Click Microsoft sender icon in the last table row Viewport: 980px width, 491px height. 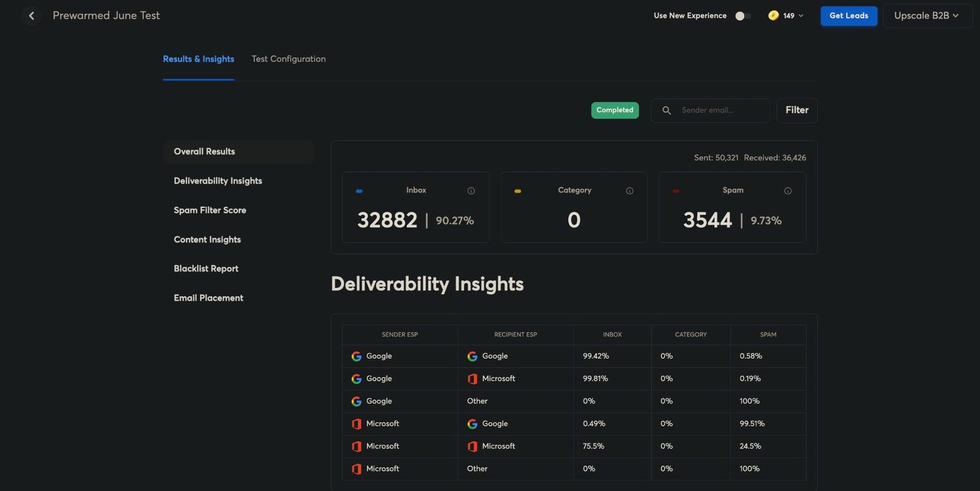(357, 469)
